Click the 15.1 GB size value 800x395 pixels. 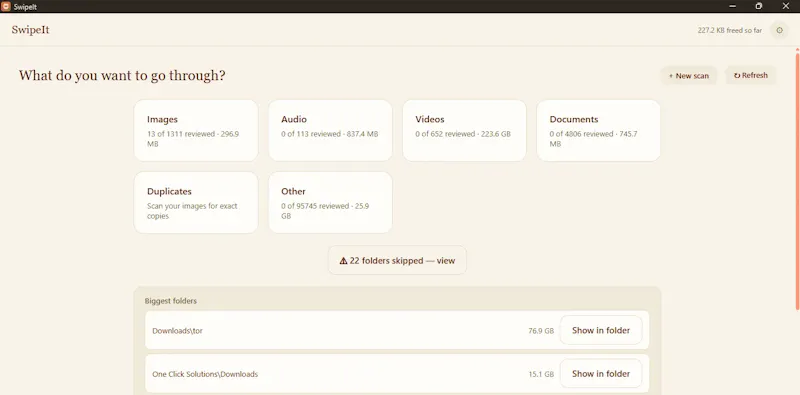[541, 374]
